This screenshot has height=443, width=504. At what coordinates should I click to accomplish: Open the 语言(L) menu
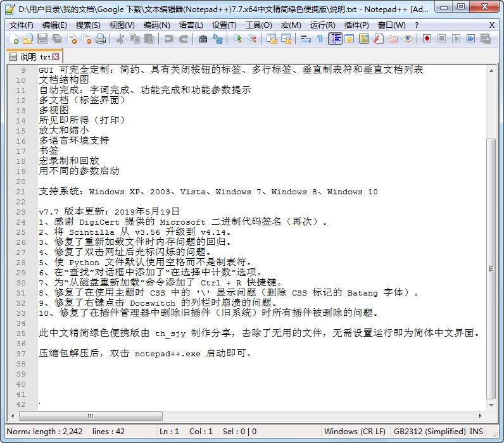(x=191, y=25)
